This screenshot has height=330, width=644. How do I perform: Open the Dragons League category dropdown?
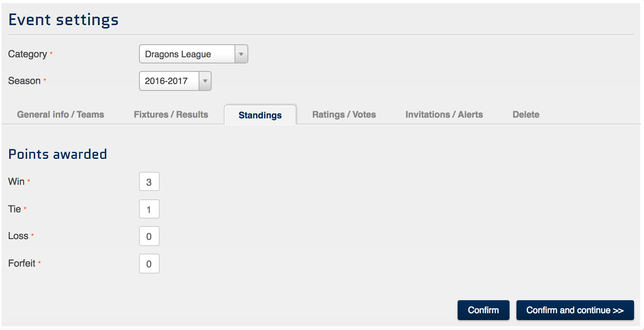[x=187, y=54]
